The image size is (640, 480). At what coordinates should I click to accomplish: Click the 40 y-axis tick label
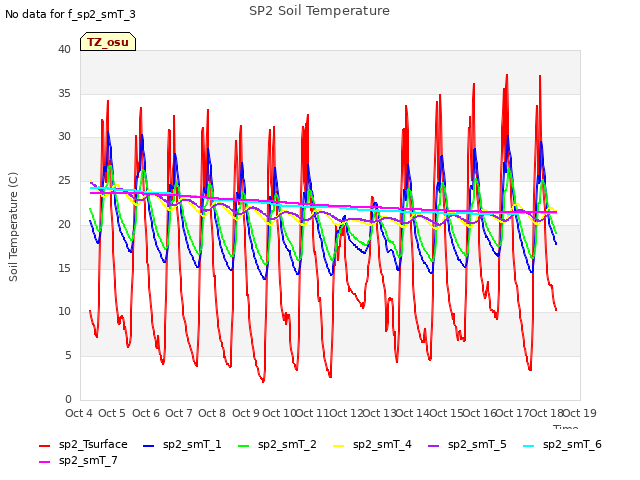click(64, 49)
